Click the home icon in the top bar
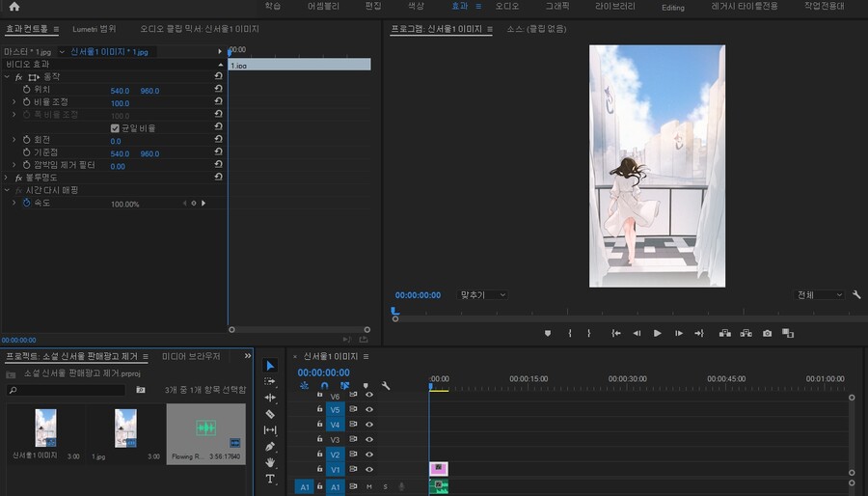This screenshot has height=496, width=868. coord(14,7)
